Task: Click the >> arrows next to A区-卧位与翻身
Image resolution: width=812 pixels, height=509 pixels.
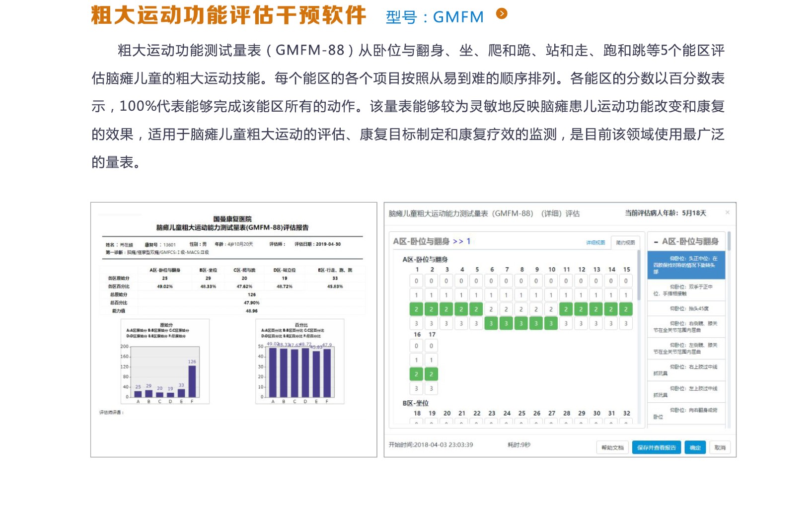Action: click(x=458, y=241)
